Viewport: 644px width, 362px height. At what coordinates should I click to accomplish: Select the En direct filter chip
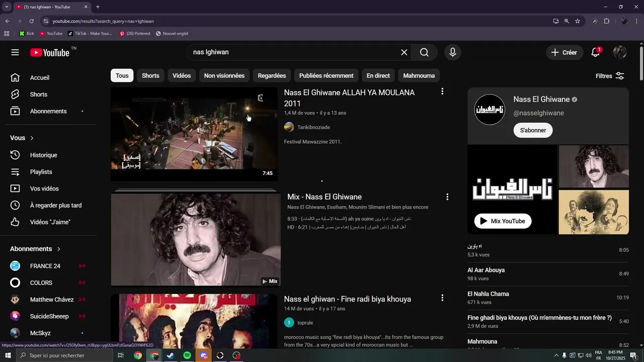pos(378,75)
